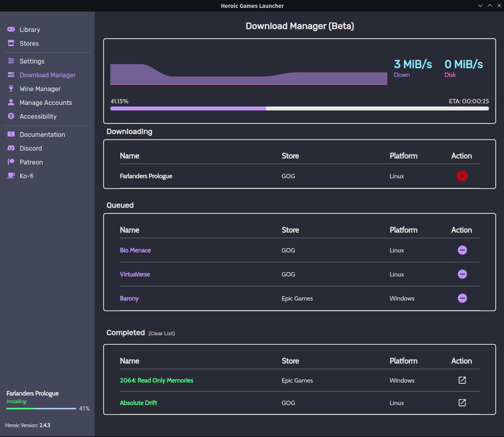Open the VirtuaVerse game link
Image resolution: width=504 pixels, height=437 pixels.
point(135,274)
